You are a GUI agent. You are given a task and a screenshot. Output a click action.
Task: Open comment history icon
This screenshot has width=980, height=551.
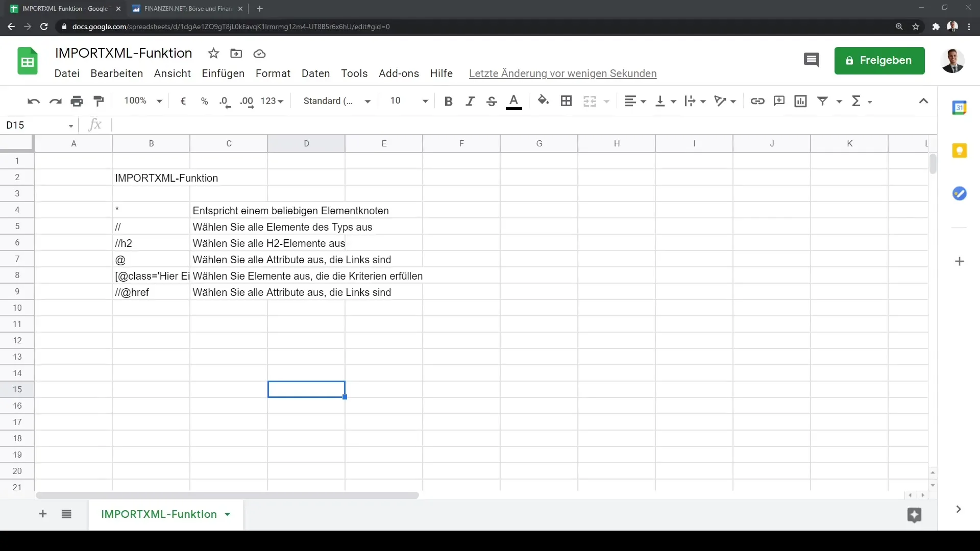(811, 60)
